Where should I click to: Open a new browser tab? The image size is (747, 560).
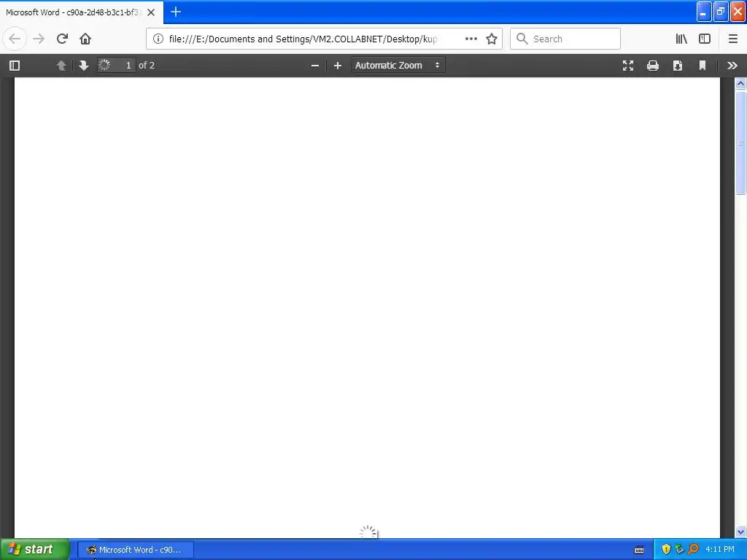(x=176, y=12)
